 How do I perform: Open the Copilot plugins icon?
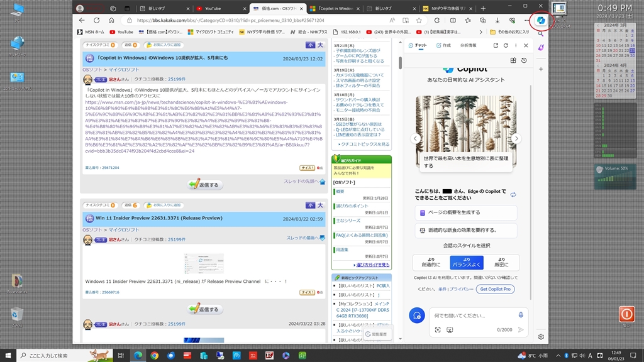click(x=513, y=60)
